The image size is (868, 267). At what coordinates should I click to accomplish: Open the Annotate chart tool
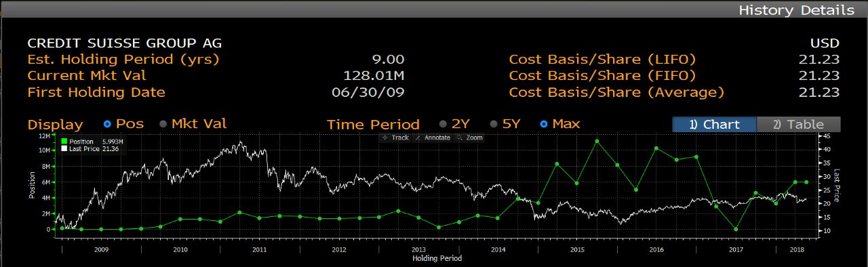[432, 138]
